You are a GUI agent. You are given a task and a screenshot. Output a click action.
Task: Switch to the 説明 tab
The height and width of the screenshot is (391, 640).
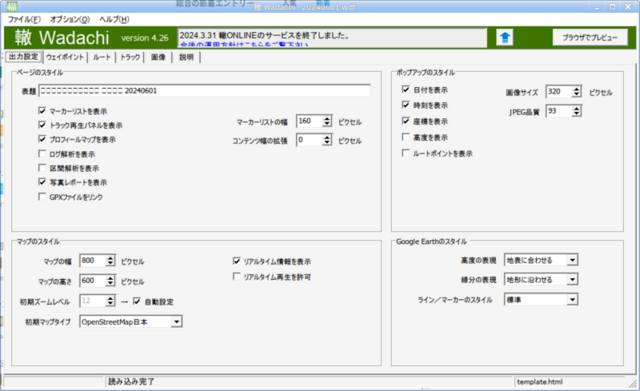[186, 57]
